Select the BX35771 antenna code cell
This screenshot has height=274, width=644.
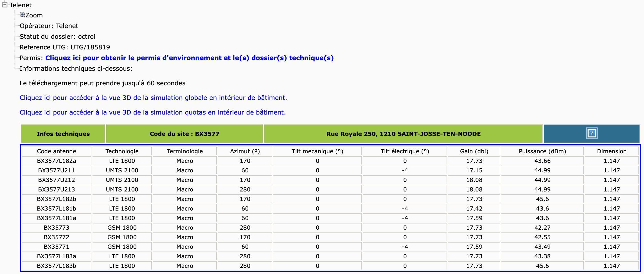[x=57, y=247]
